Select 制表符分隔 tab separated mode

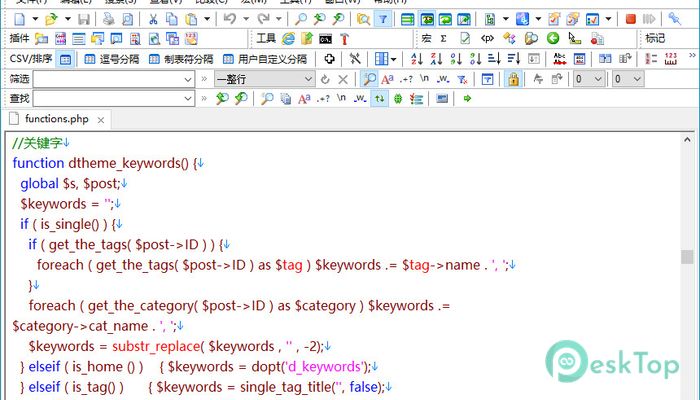coord(180,59)
